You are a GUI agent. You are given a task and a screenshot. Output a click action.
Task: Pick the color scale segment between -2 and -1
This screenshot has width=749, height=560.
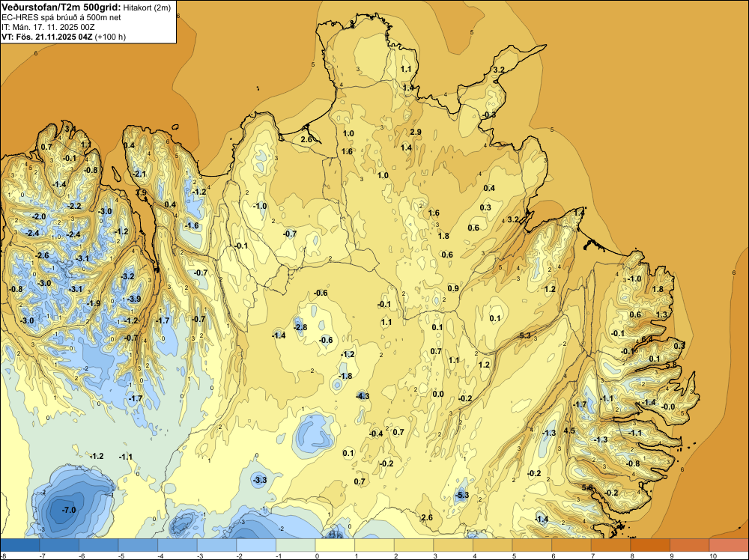coord(256,545)
